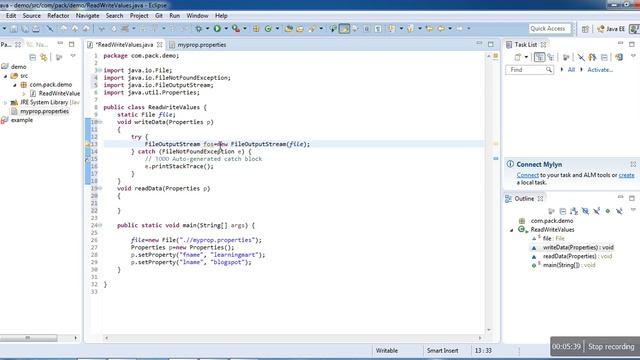Click Package Explorer horizontal scrollbar thumb

[x=28, y=338]
